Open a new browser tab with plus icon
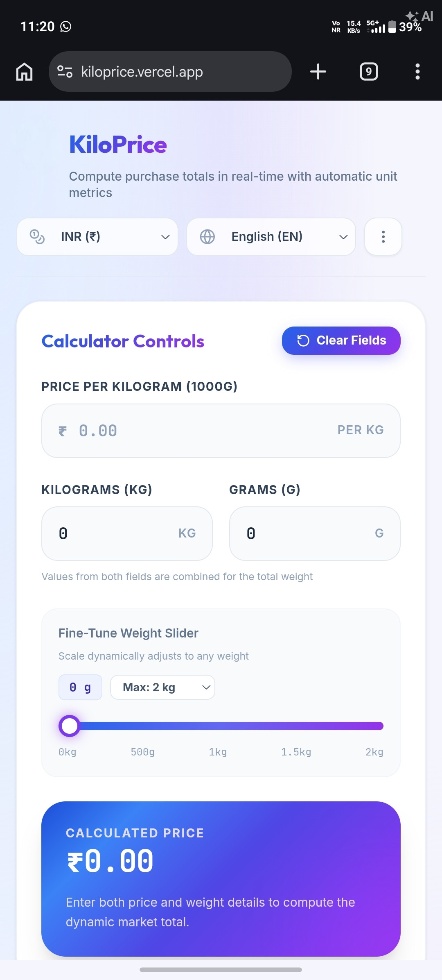The height and width of the screenshot is (980, 442). click(x=318, y=72)
